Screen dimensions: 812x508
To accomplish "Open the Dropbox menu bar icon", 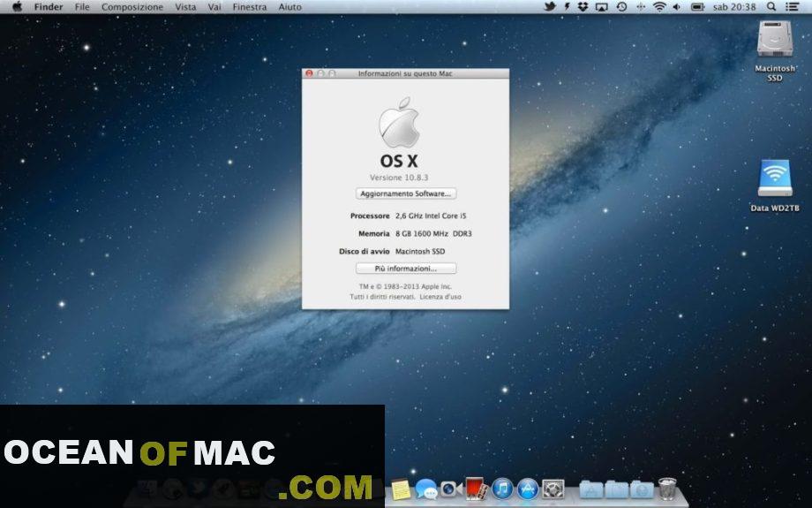I will [583, 7].
